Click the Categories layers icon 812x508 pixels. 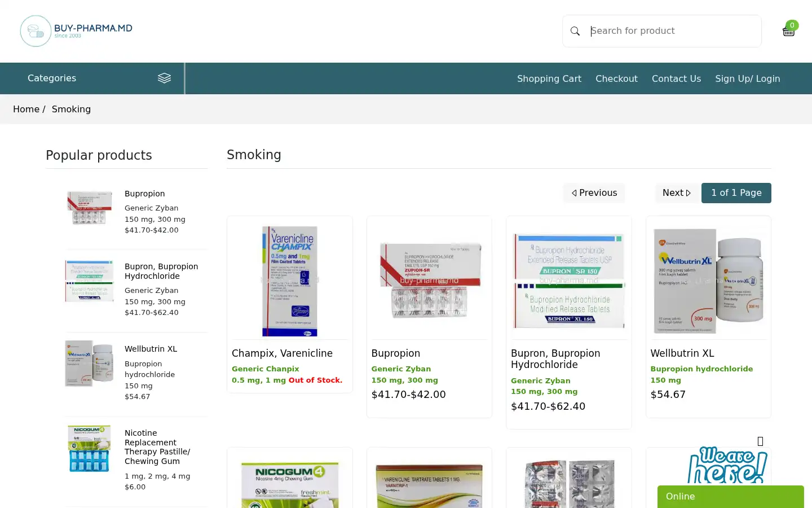(x=164, y=78)
